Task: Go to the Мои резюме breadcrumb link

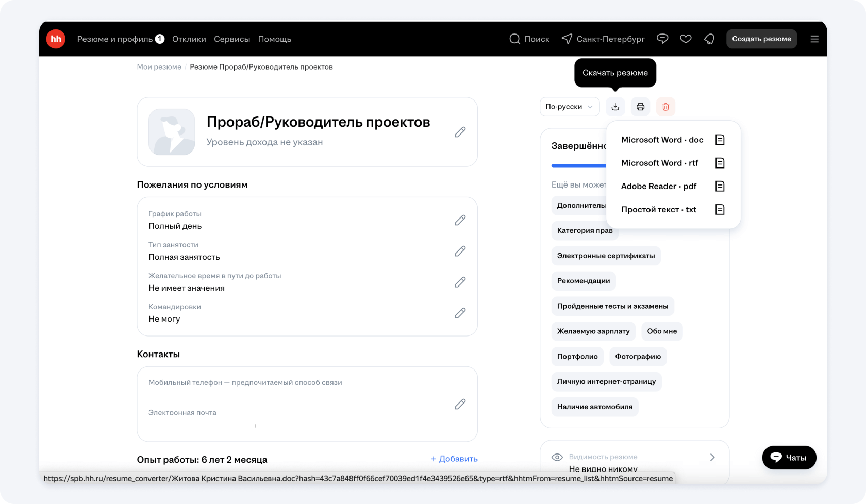Action: 159,67
